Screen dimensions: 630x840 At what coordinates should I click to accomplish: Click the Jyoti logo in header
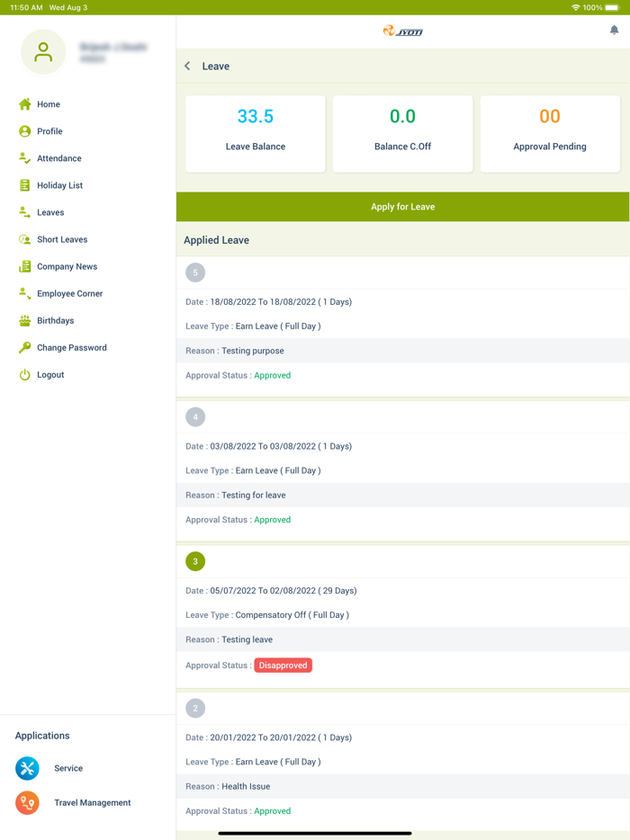click(402, 31)
